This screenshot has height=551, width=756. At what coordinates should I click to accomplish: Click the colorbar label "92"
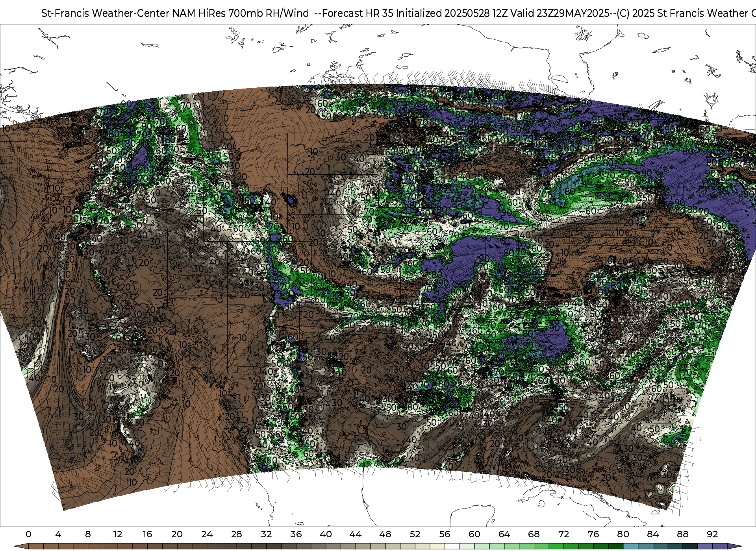(x=712, y=534)
